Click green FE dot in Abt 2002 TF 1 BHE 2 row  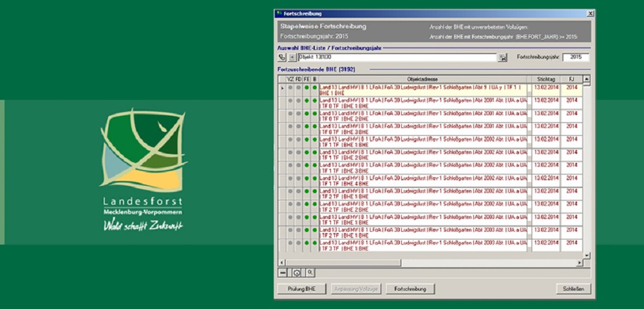pyautogui.click(x=307, y=152)
